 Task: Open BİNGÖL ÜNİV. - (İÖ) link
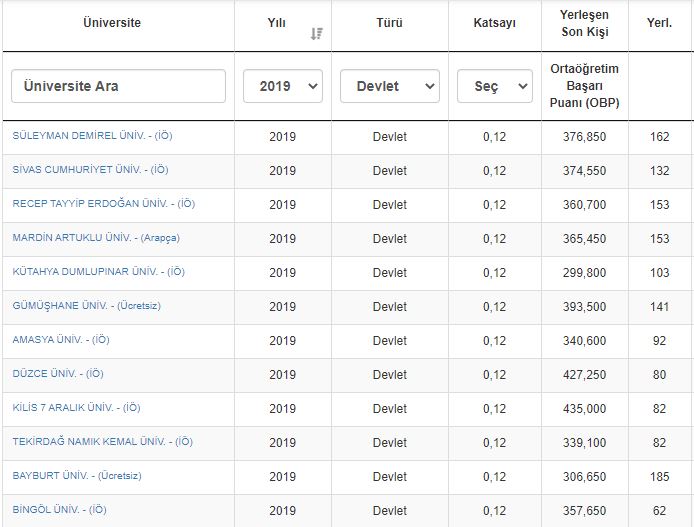click(60, 509)
